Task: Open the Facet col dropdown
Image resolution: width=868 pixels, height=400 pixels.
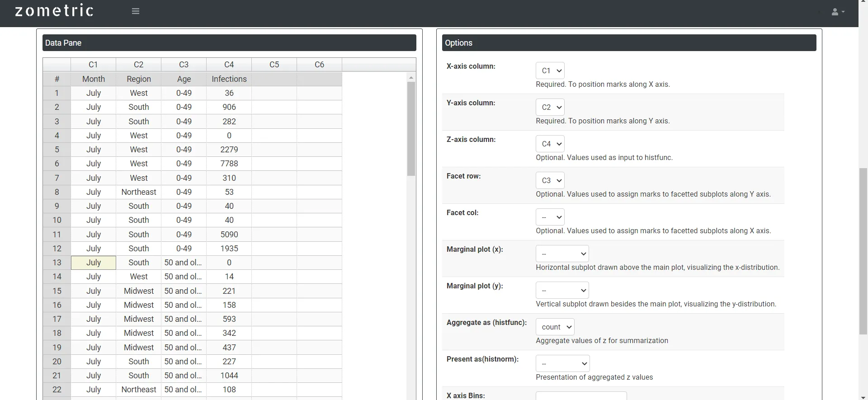Action: coord(550,217)
